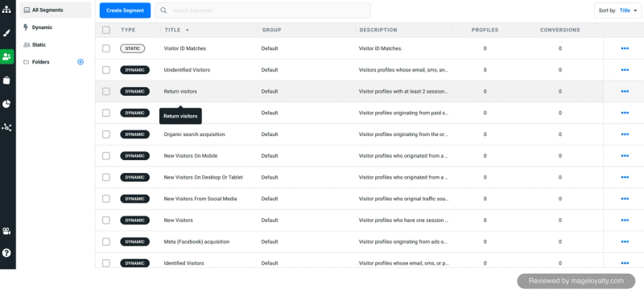Image resolution: width=644 pixels, height=293 pixels.
Task: Check New Visitors From Social Media checkbox
Action: tap(106, 199)
